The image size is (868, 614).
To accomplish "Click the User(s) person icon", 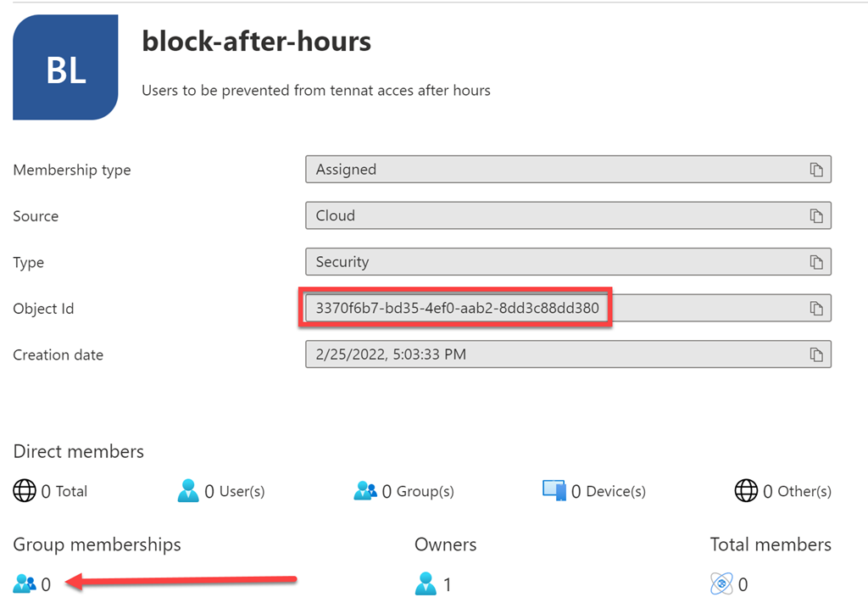I will [x=188, y=490].
